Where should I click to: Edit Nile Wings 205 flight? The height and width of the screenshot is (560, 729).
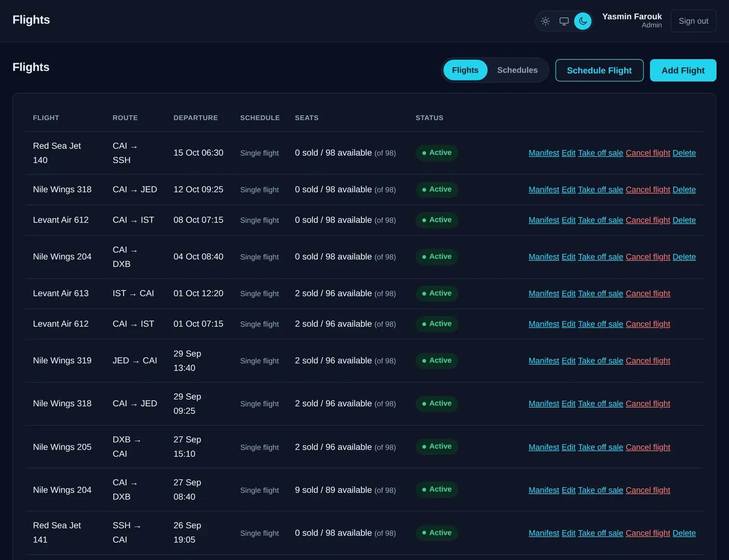point(568,447)
